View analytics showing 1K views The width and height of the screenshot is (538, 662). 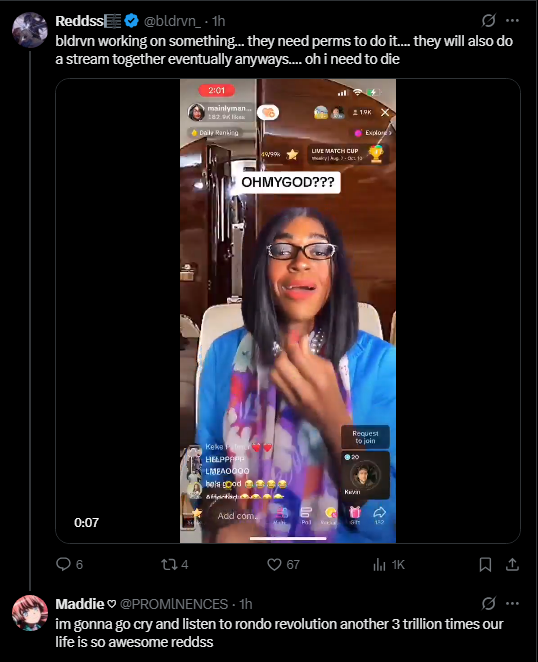(389, 564)
